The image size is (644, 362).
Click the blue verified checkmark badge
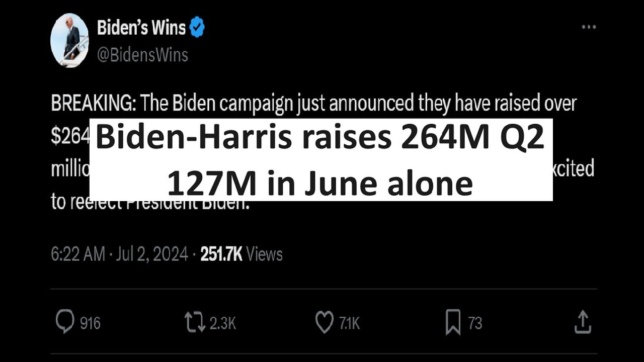pos(197,29)
